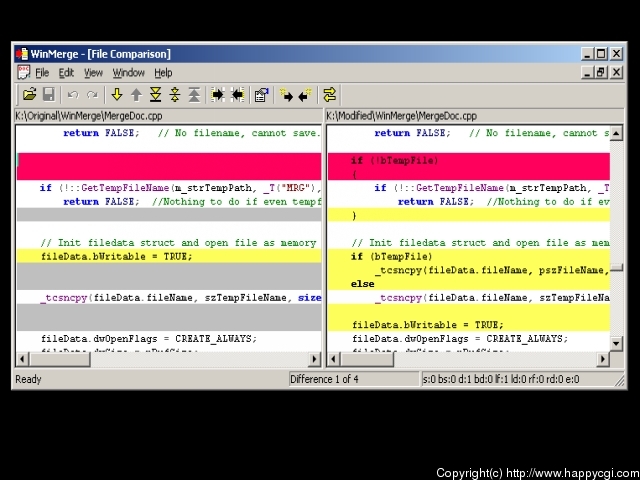Jump to first difference icon
The image size is (640, 480).
click(x=194, y=95)
